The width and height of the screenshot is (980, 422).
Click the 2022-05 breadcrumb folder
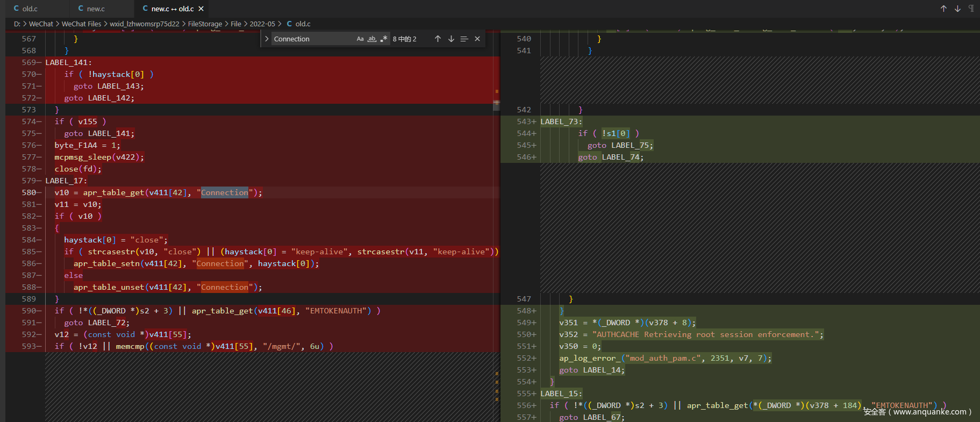pyautogui.click(x=262, y=24)
